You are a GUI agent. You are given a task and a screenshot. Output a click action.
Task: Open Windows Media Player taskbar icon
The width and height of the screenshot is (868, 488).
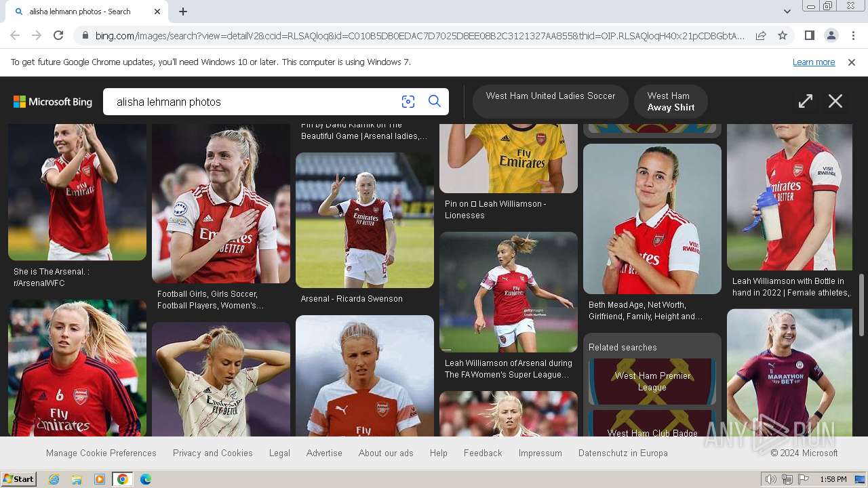(100, 479)
